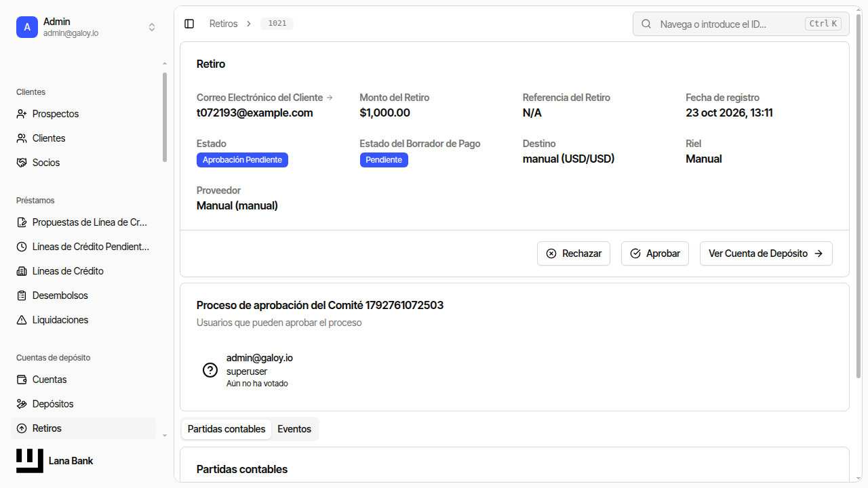Click the sidebar vertical scrollbar thumb
This screenshot has width=868, height=488.
165,117
